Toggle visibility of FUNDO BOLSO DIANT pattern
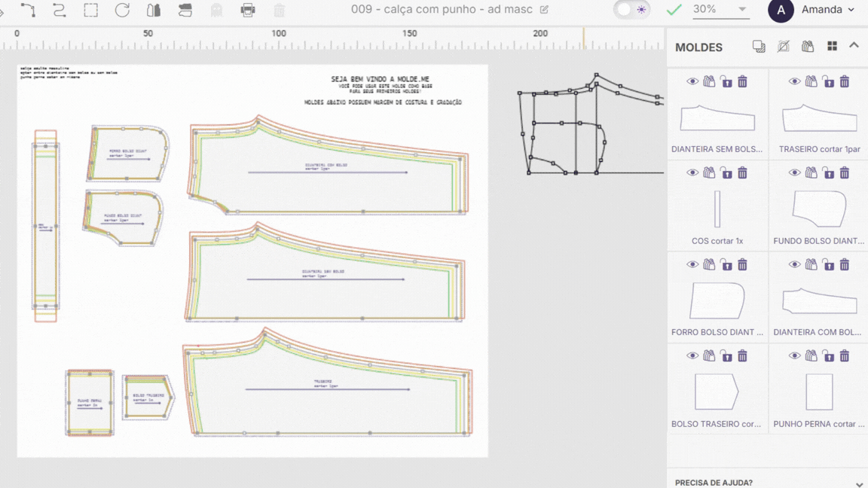The width and height of the screenshot is (868, 488). [x=794, y=173]
